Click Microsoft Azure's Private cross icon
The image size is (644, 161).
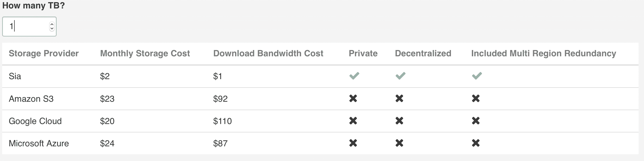pyautogui.click(x=353, y=143)
